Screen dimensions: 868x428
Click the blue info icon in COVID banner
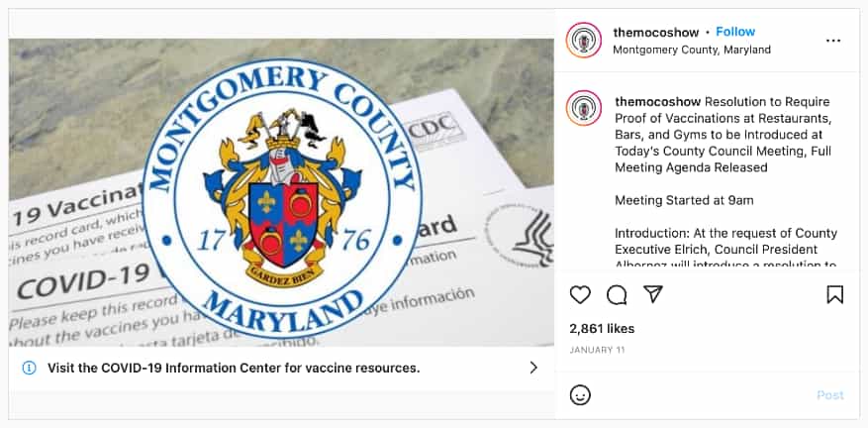29,368
